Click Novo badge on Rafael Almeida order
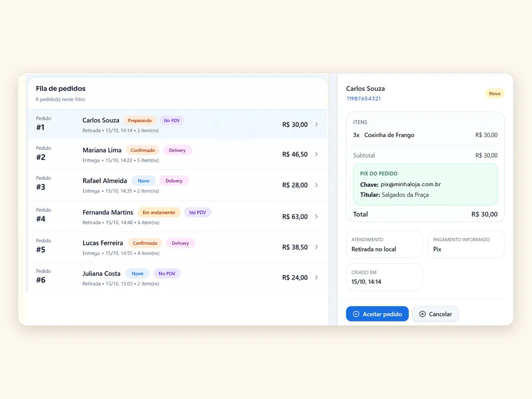532x399 pixels. pos(144,181)
